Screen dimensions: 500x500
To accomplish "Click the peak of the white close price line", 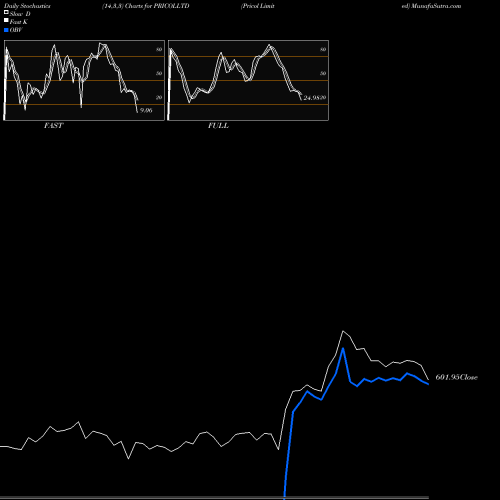I will (x=343, y=331).
